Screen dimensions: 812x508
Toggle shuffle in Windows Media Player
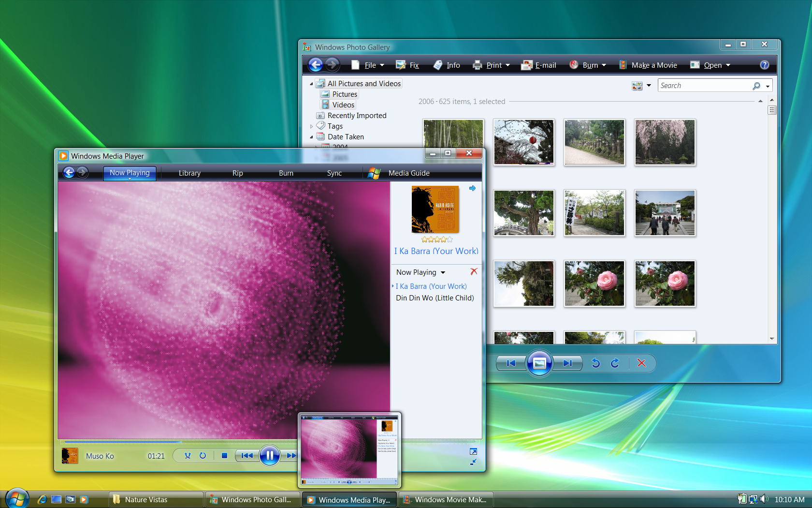(x=188, y=455)
